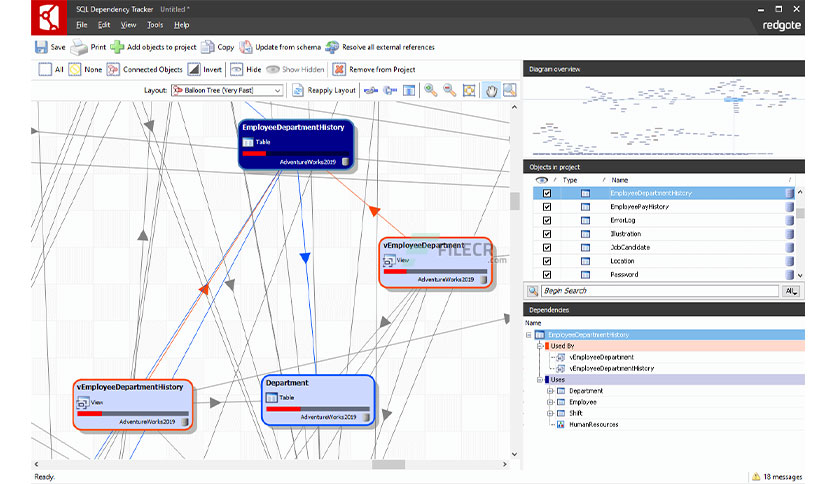Click the warning icon next to 18 messages

click(756, 477)
